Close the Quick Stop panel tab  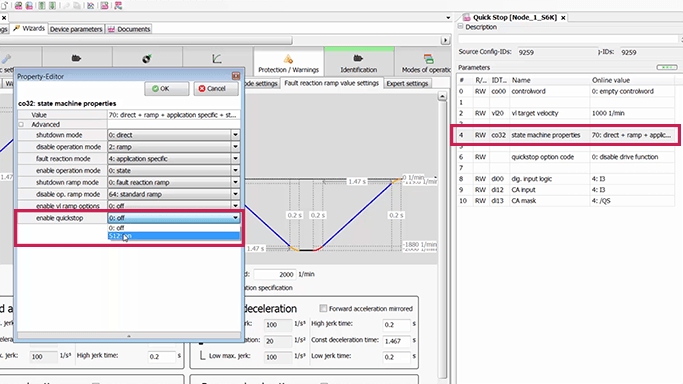tap(563, 17)
